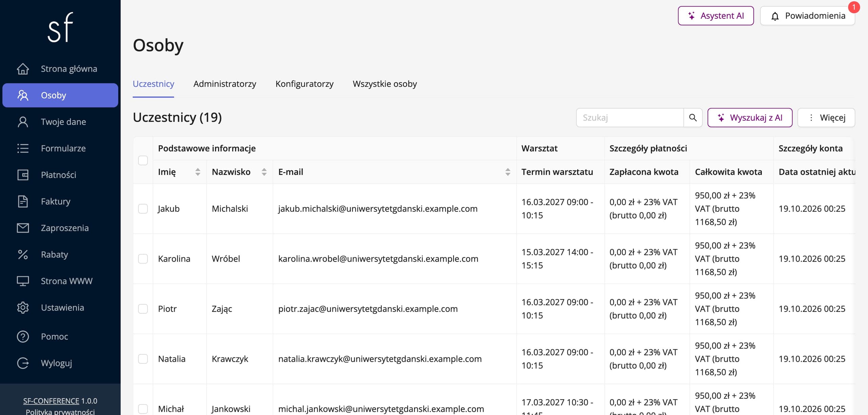Image resolution: width=868 pixels, height=415 pixels.
Task: Click the red notification badge
Action: [854, 7]
